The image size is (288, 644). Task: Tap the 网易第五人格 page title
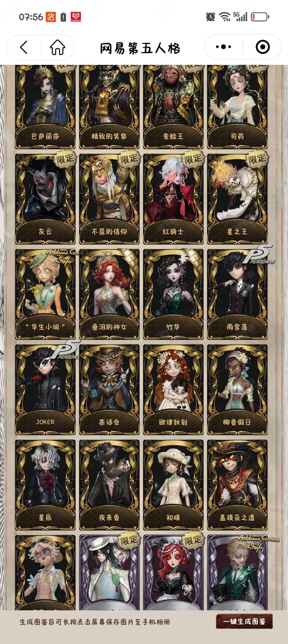pyautogui.click(x=140, y=48)
